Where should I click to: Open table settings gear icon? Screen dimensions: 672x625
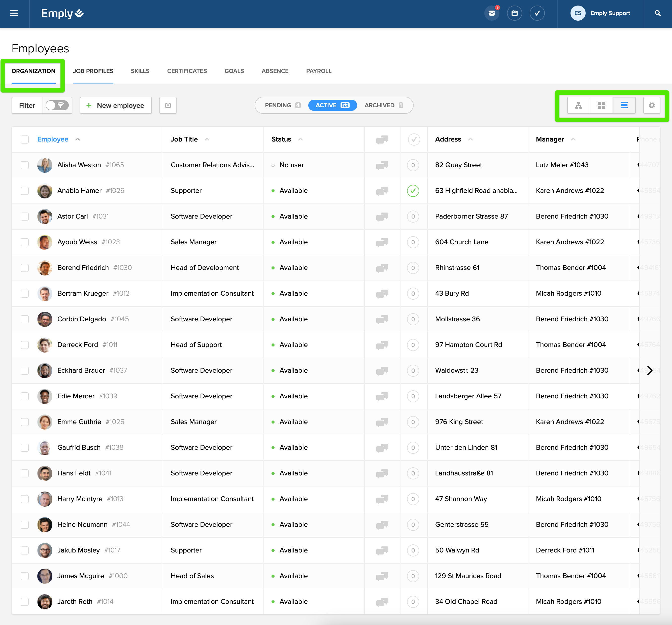click(651, 105)
